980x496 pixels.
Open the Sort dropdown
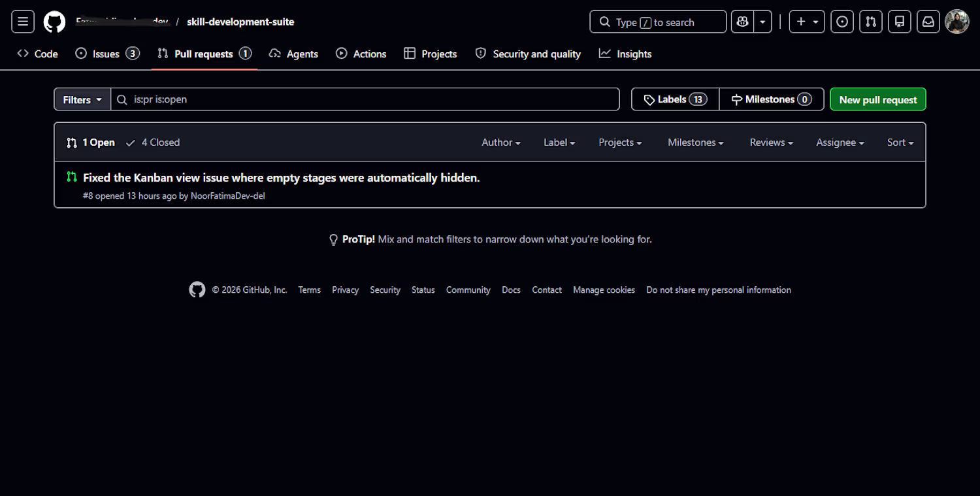pos(900,142)
